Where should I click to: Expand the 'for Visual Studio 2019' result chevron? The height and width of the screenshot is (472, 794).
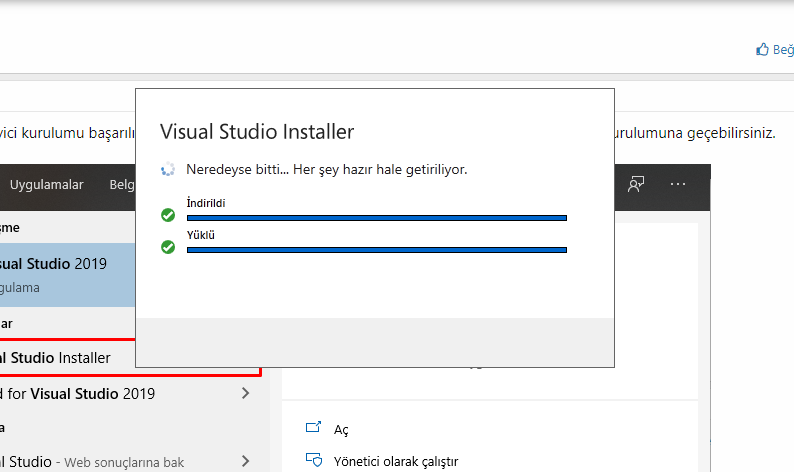[246, 394]
